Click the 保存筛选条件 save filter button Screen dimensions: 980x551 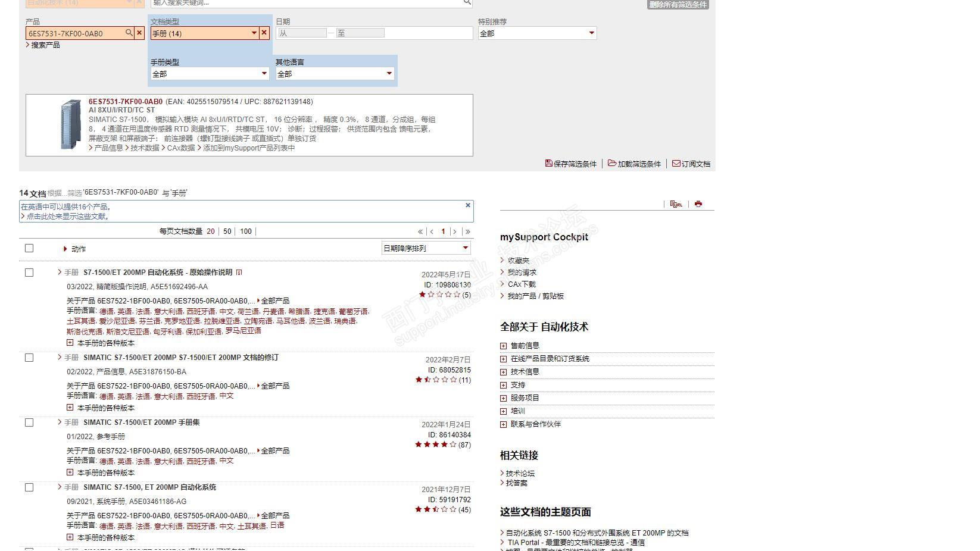tap(570, 164)
